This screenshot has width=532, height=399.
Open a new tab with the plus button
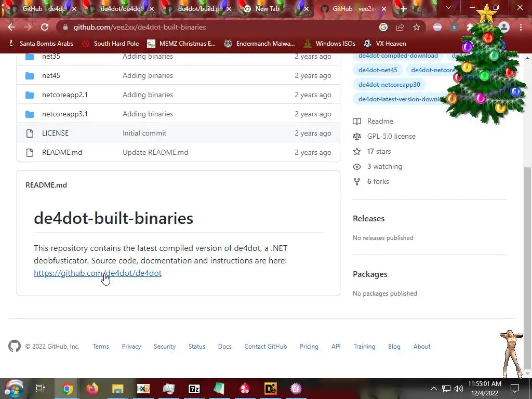pyautogui.click(x=403, y=9)
